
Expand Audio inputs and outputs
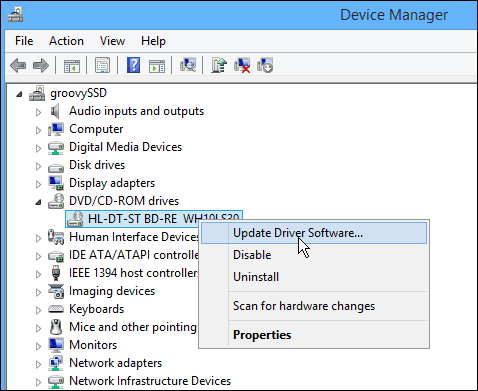pyautogui.click(x=38, y=112)
